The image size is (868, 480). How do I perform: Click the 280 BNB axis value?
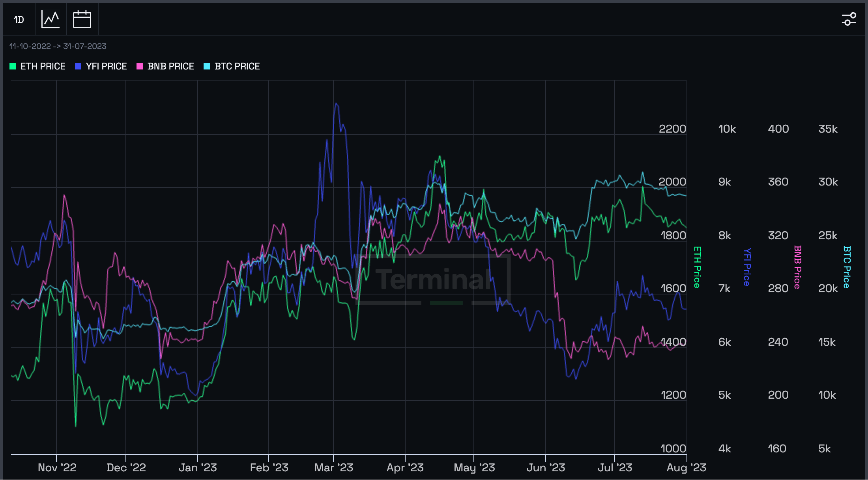[778, 289]
